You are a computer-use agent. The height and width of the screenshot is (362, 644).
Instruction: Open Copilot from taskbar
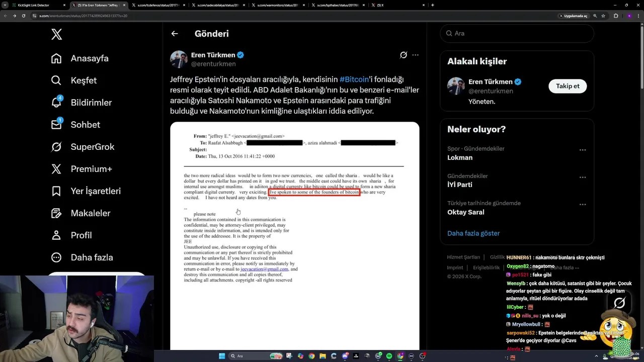300,356
